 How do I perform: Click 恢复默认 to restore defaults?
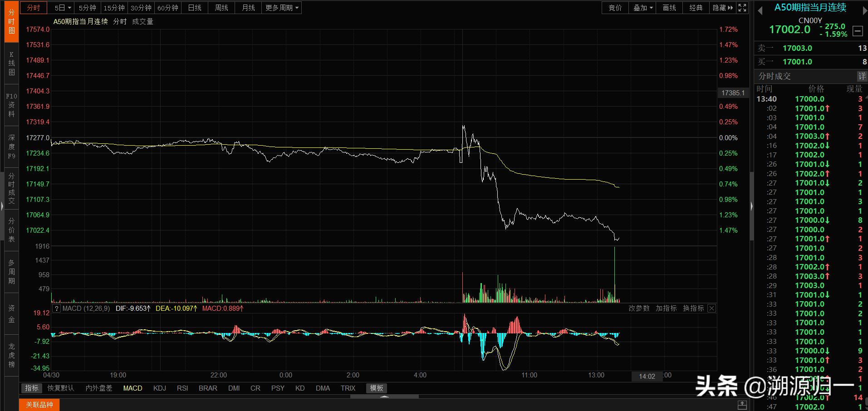pos(61,388)
